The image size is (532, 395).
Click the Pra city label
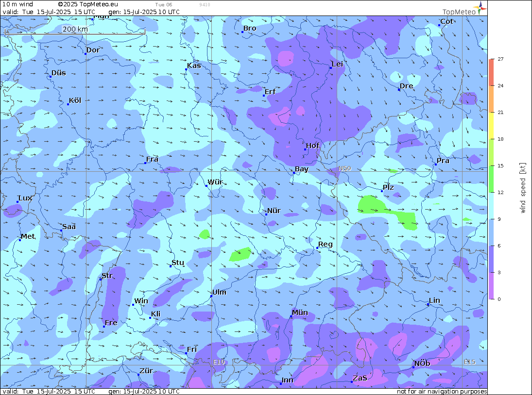[443, 161]
